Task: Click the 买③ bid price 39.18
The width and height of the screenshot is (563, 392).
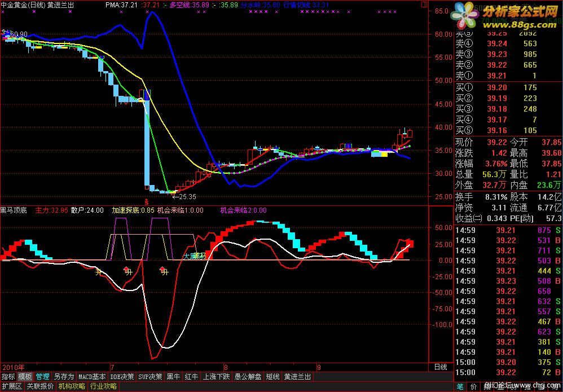Action: 496,109
